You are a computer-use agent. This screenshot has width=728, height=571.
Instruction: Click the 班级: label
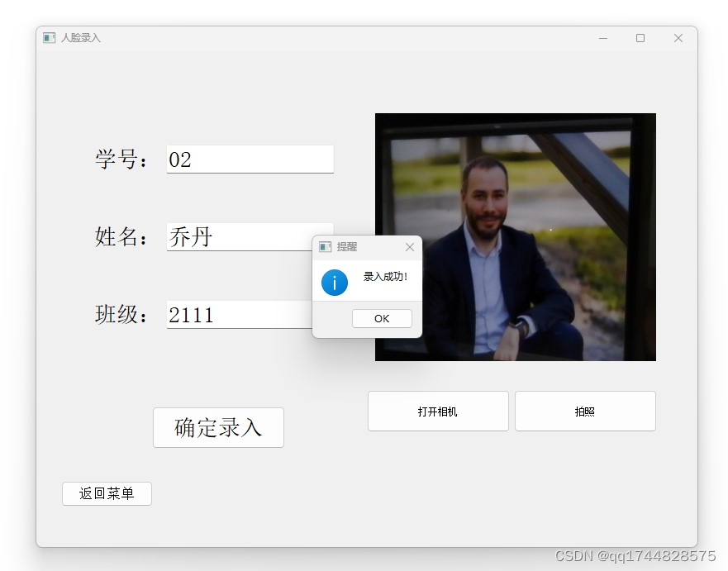tap(121, 314)
